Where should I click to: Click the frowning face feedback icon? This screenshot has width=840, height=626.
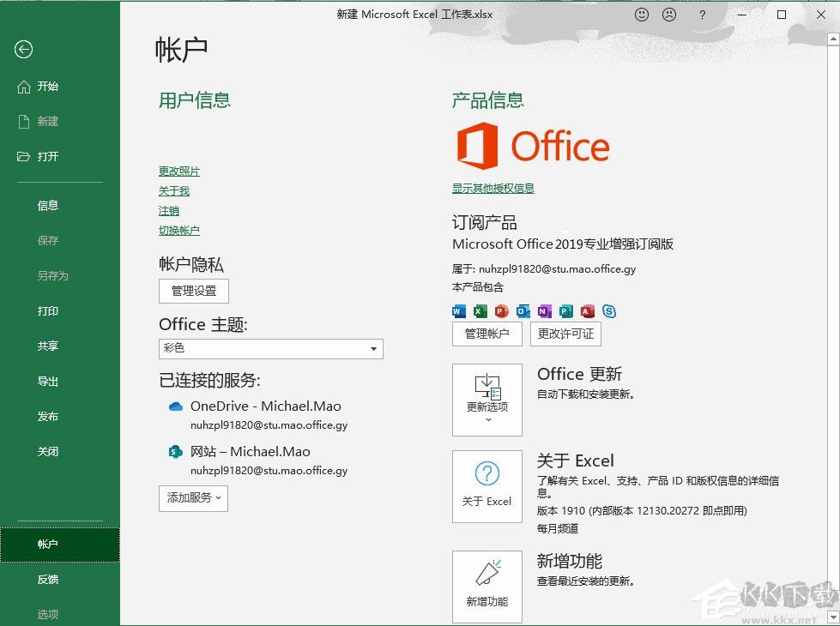coord(669,14)
